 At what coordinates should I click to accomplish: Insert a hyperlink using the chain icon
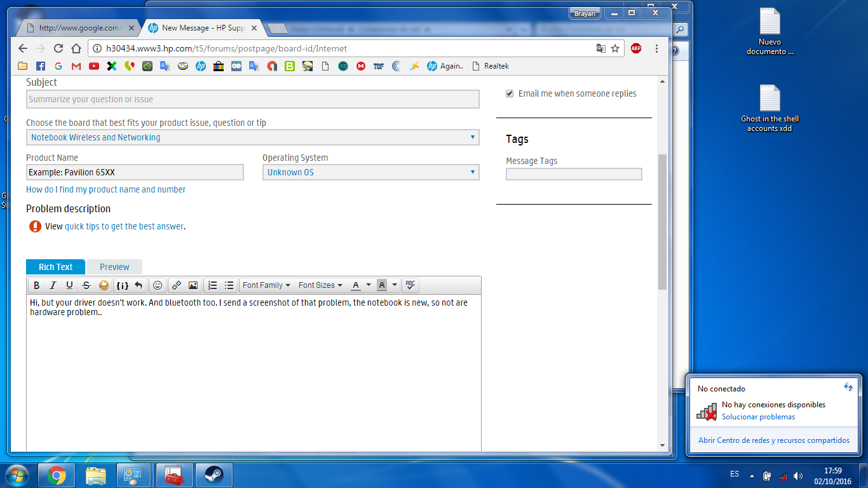pos(177,285)
